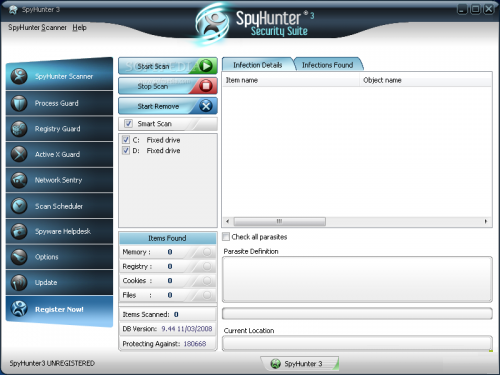Click the Start Scan button
Viewport: 500px width, 375px height.
point(168,66)
